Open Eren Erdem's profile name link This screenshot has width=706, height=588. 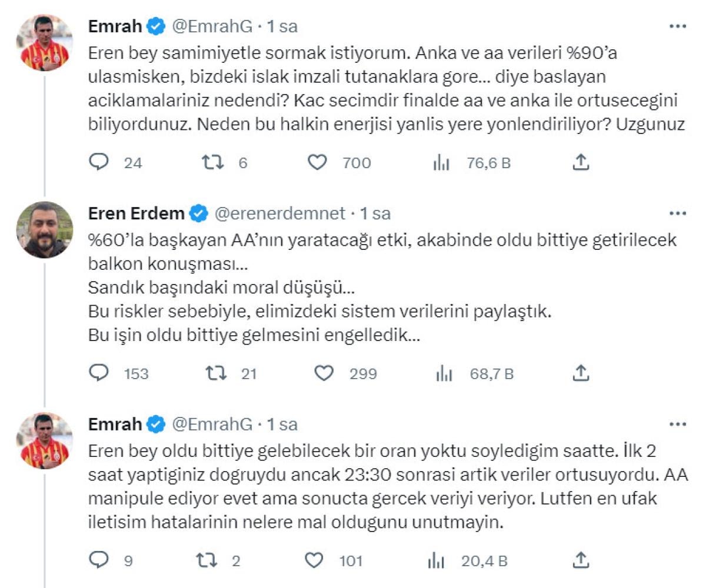(x=136, y=213)
